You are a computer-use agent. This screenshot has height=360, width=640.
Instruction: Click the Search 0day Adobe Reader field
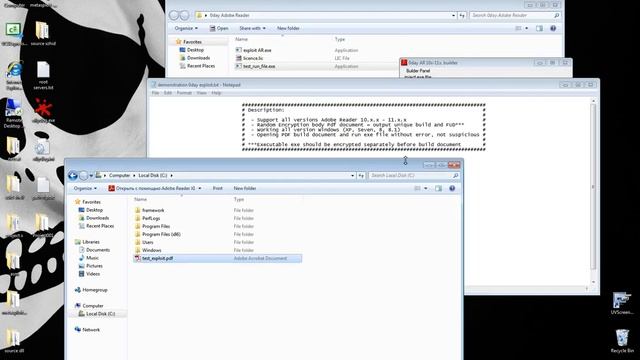pyautogui.click(x=515, y=16)
